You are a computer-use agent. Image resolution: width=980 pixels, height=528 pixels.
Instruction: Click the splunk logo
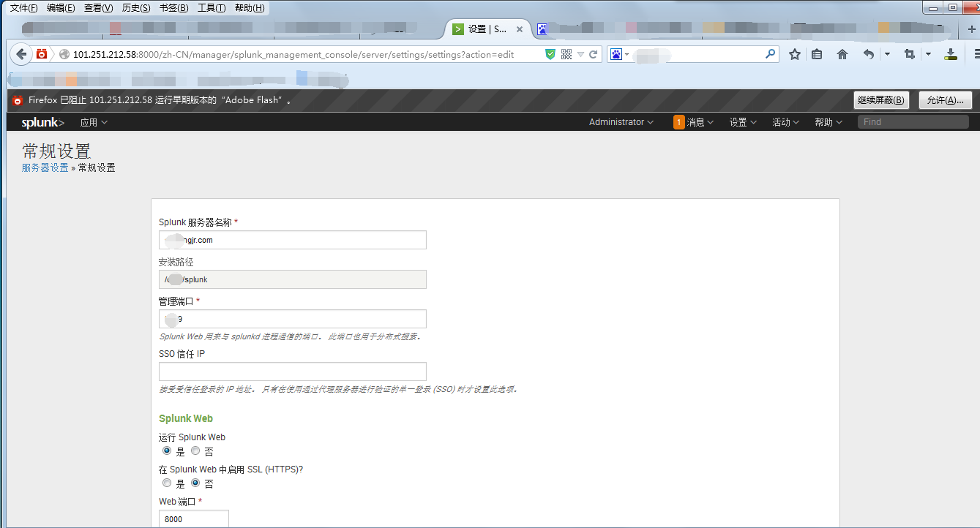point(43,122)
